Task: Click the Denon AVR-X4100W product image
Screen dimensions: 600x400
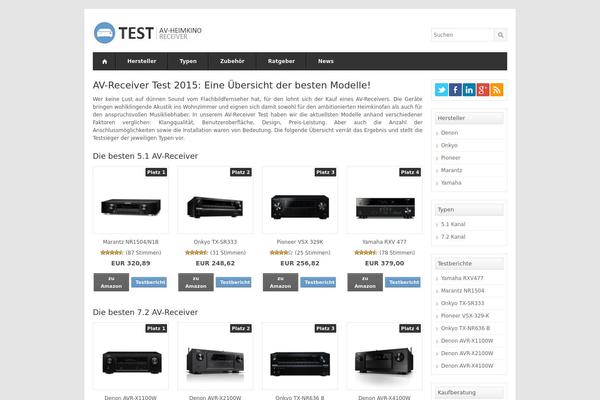Action: pyautogui.click(x=385, y=361)
